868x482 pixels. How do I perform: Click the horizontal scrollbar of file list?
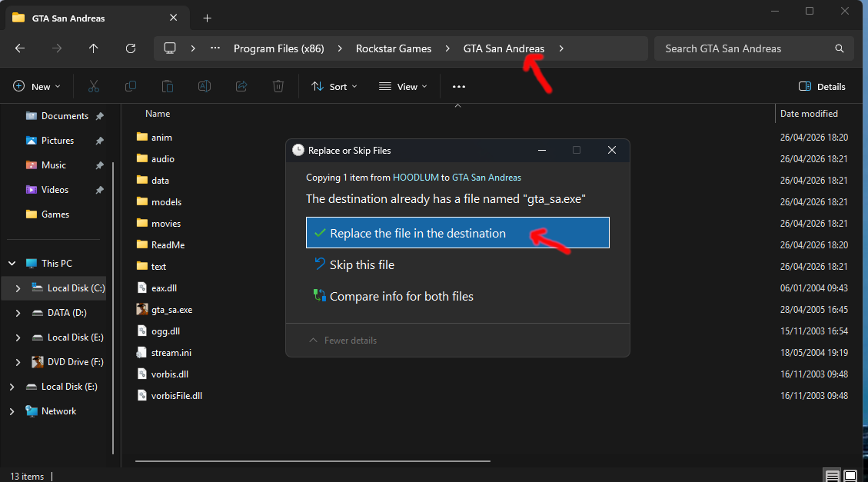313,460
